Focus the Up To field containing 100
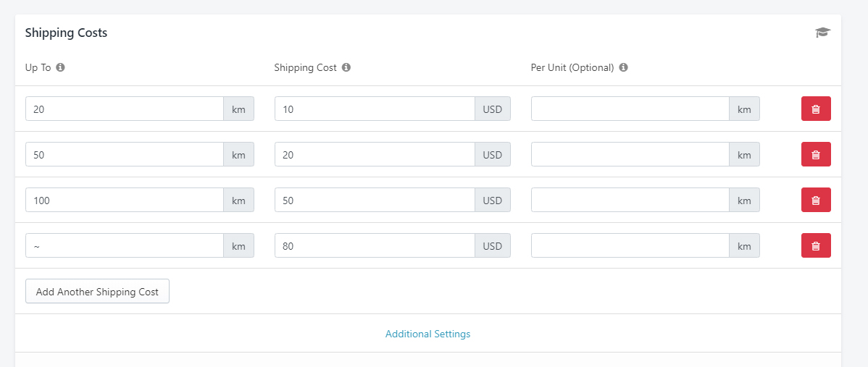 pos(124,200)
